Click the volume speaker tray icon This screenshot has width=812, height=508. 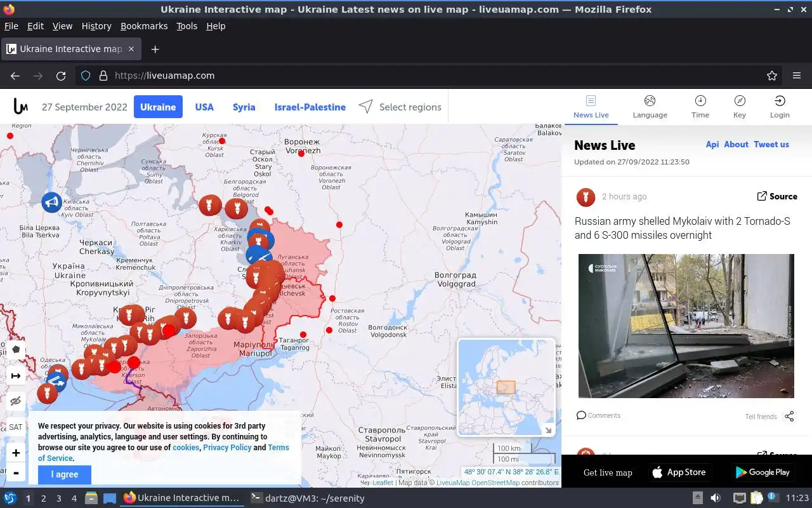tap(716, 498)
